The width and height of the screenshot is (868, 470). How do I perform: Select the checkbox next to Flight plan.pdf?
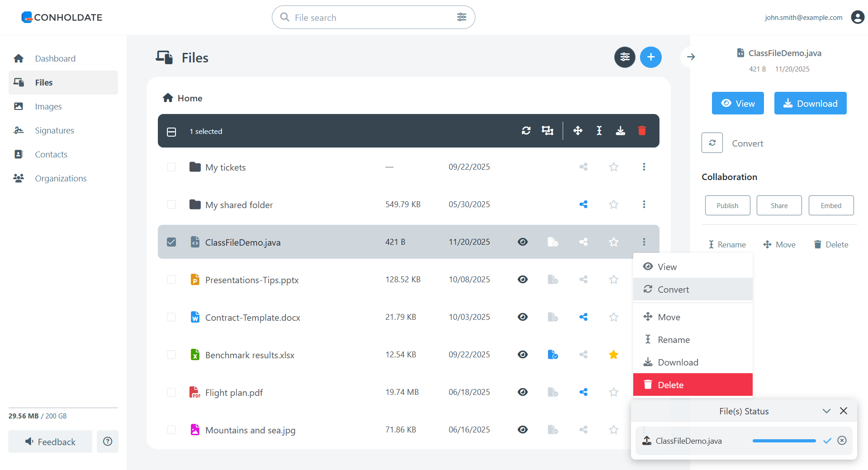click(171, 392)
